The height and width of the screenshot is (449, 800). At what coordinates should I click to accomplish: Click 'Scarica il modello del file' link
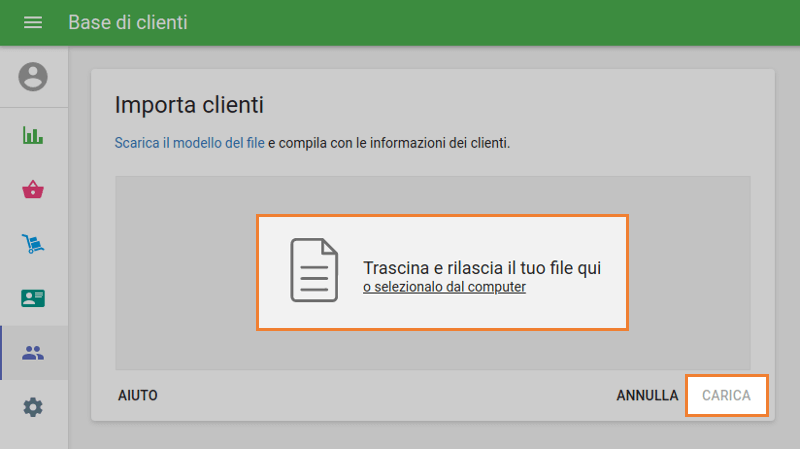tap(189, 143)
